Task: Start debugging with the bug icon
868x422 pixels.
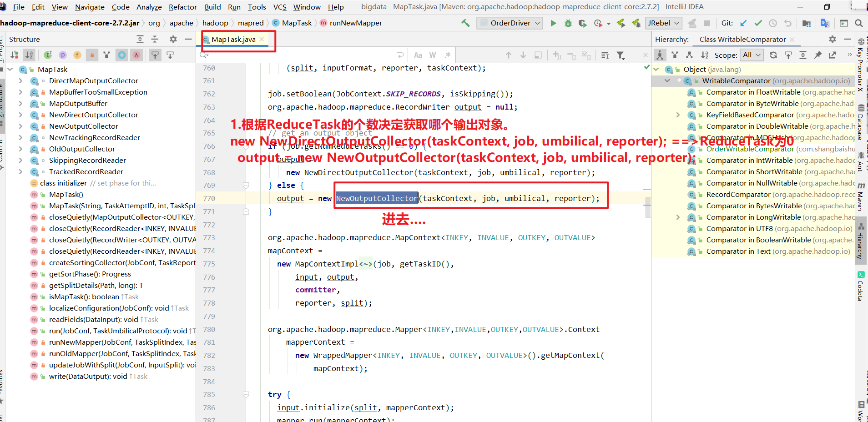Action: [568, 23]
